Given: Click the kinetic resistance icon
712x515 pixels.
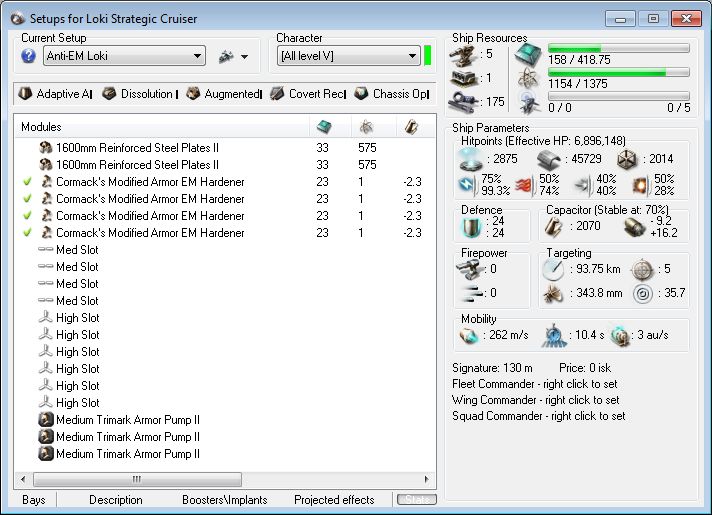Looking at the screenshot, I should click(582, 185).
